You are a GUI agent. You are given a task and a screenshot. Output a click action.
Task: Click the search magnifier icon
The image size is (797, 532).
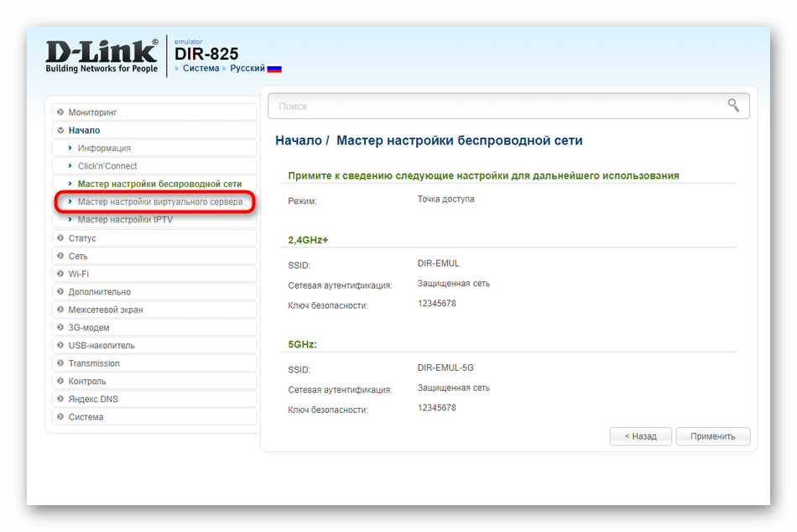pyautogui.click(x=733, y=106)
